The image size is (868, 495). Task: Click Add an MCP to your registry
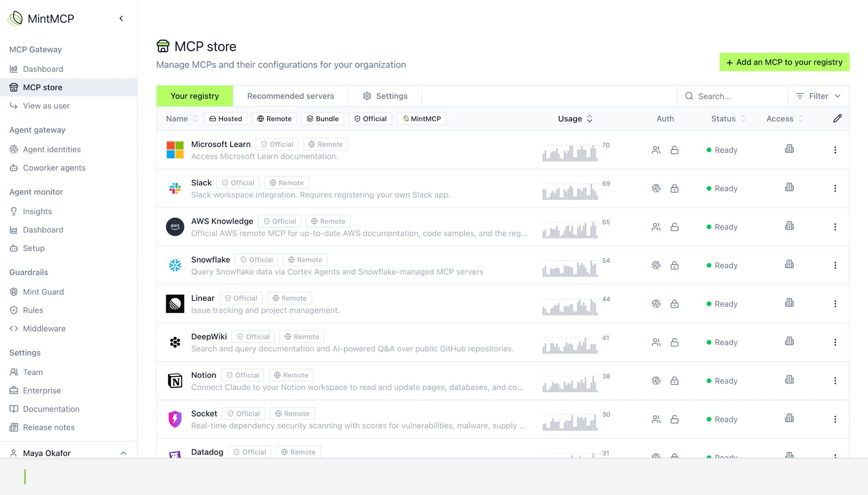pyautogui.click(x=784, y=62)
